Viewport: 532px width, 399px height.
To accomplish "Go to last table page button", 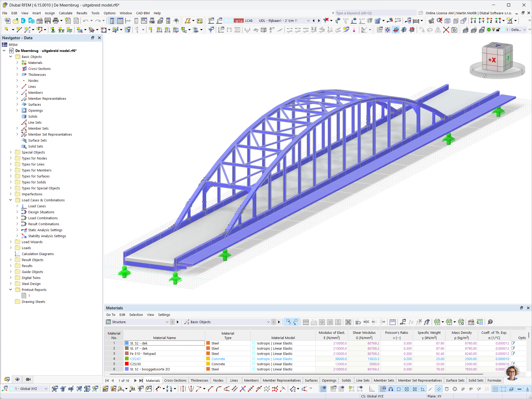I will pyautogui.click(x=141, y=381).
